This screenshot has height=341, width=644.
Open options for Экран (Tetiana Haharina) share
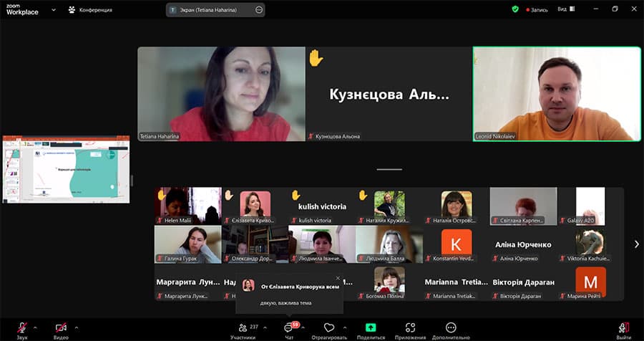coord(259,10)
